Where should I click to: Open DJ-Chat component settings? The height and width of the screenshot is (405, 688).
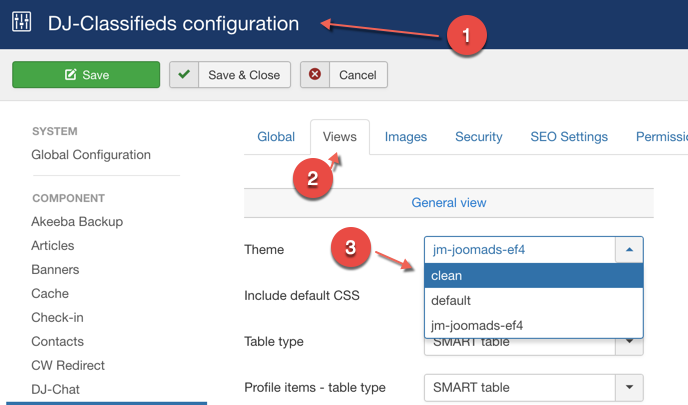click(x=55, y=389)
